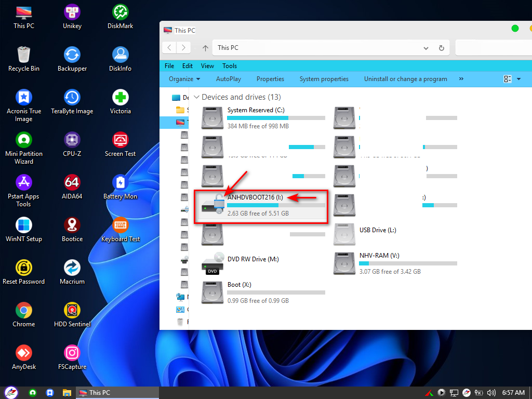Open Battery Mon utility

[x=120, y=187]
